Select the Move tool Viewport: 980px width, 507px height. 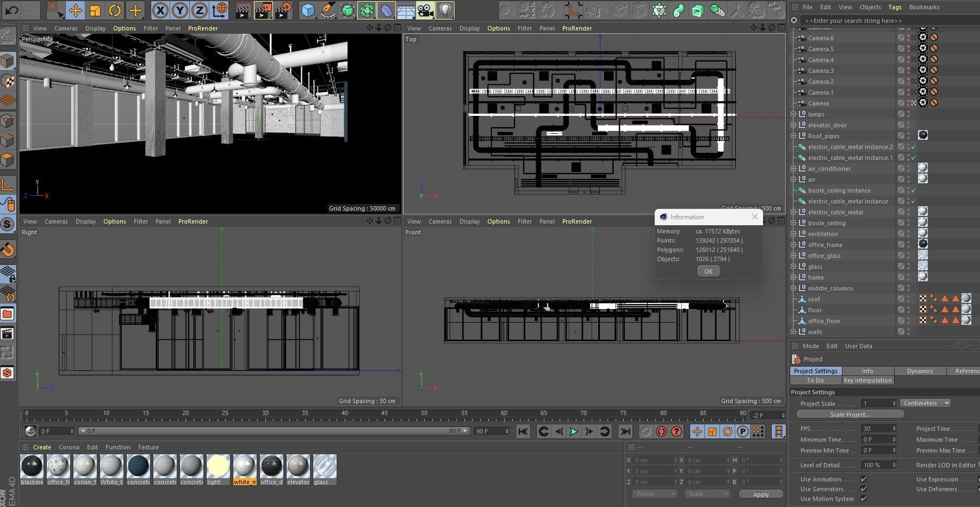pyautogui.click(x=75, y=10)
